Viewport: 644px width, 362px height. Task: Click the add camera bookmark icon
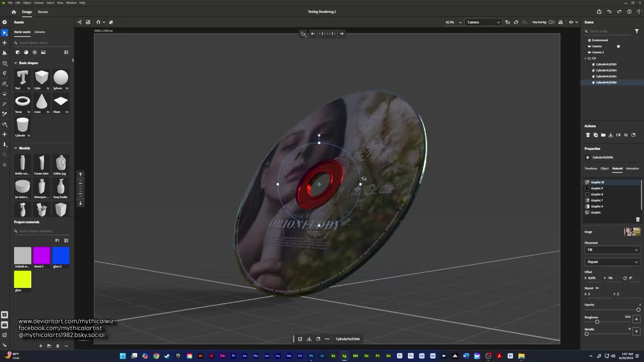pyautogui.click(x=507, y=22)
